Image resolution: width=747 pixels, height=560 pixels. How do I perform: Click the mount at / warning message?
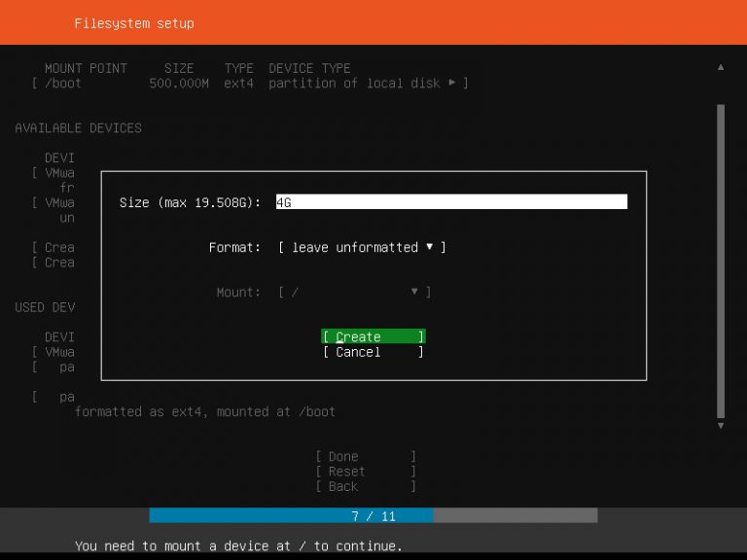(x=238, y=545)
